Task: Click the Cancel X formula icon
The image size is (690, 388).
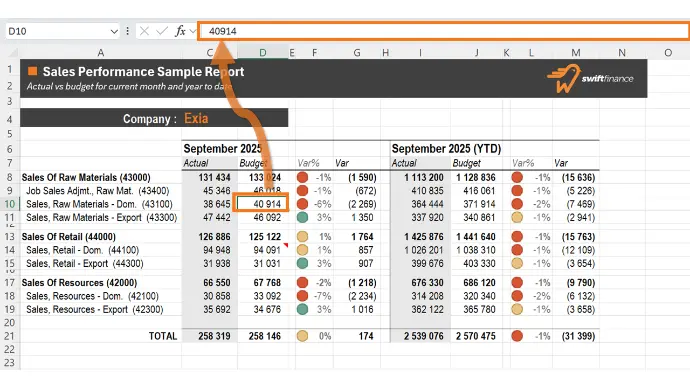Action: tap(144, 31)
